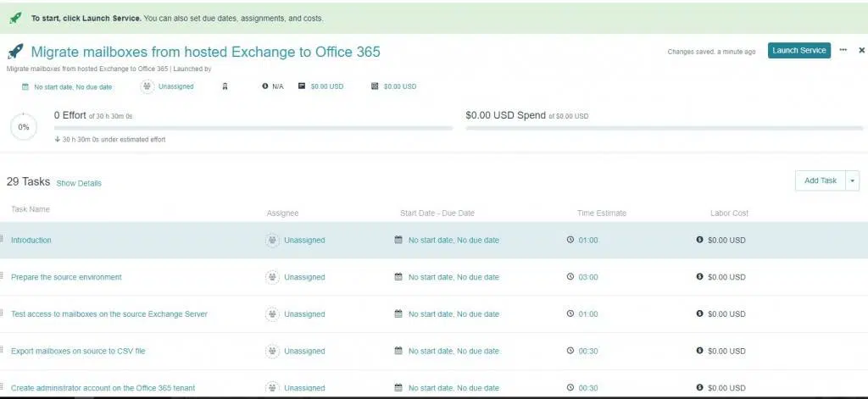Click the calendar icon in the service header
The width and height of the screenshot is (868, 399).
[x=25, y=86]
